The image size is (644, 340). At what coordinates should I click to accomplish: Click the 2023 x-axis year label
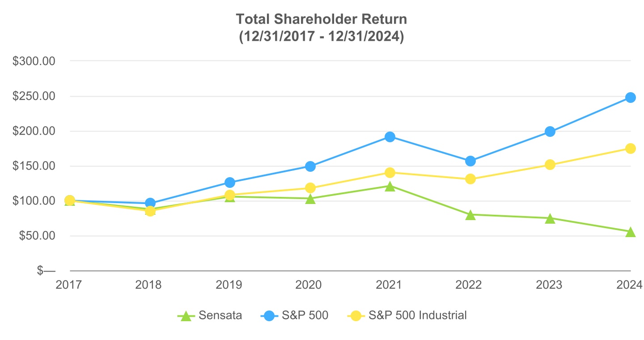point(550,285)
